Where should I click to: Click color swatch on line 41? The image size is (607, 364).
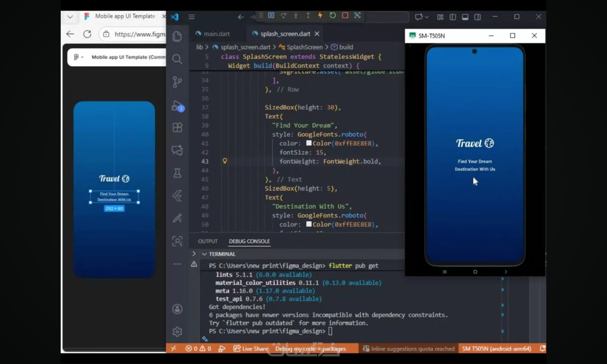pos(309,143)
